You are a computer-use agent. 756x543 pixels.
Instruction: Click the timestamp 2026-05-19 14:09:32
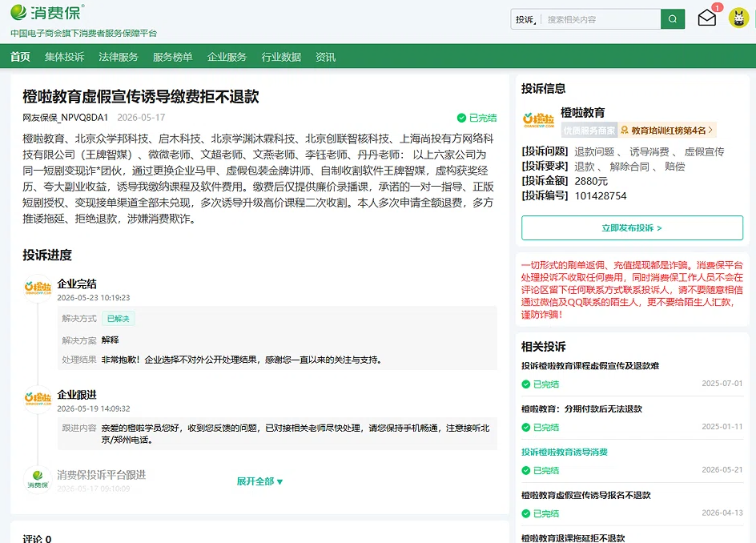(x=94, y=408)
